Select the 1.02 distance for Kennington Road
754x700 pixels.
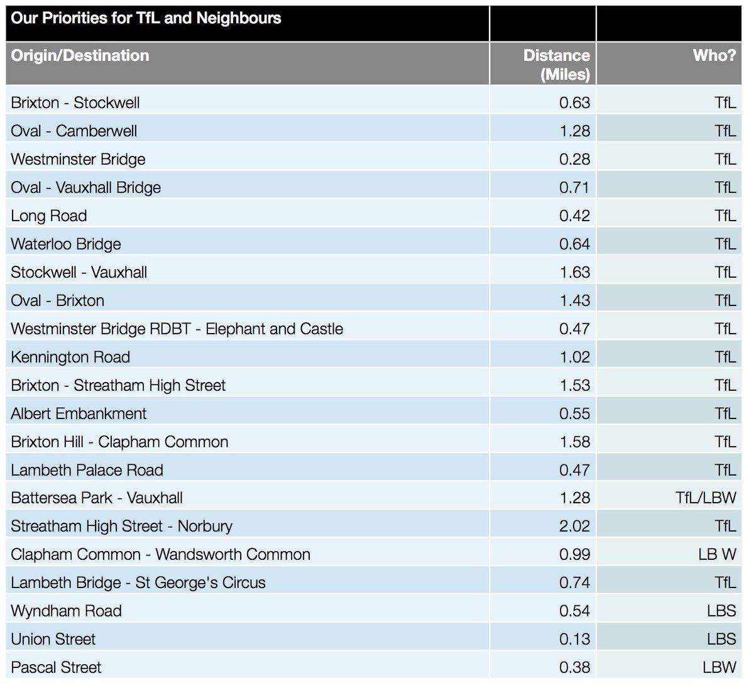pos(574,357)
